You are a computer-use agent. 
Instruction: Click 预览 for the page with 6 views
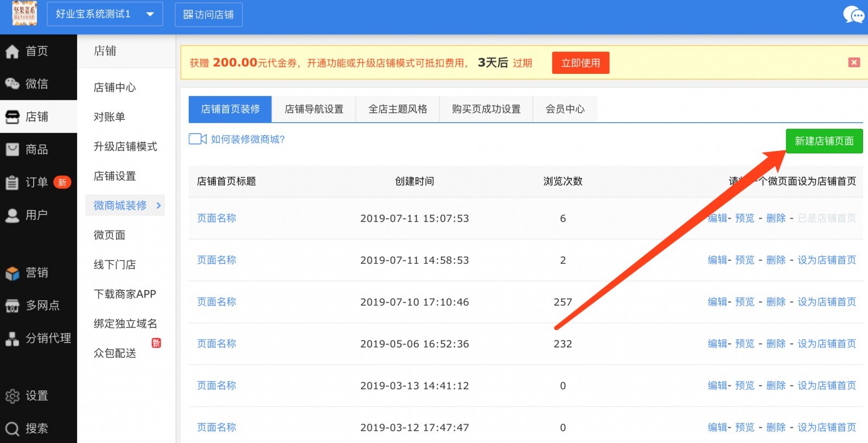pos(745,218)
